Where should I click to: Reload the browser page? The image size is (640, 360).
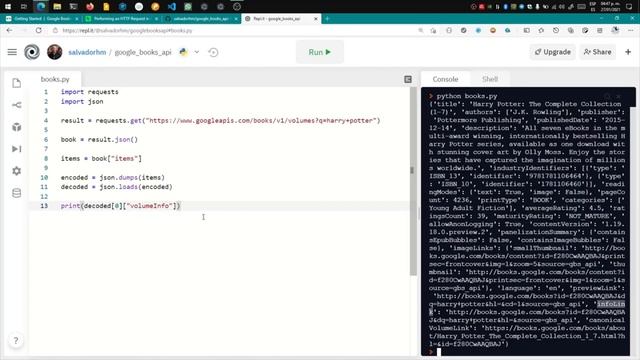pos(38,31)
